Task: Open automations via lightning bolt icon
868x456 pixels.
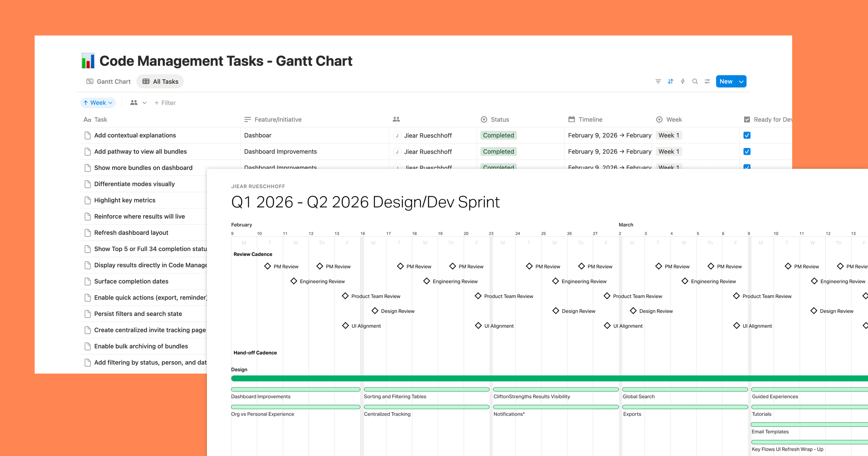Action: click(x=683, y=81)
